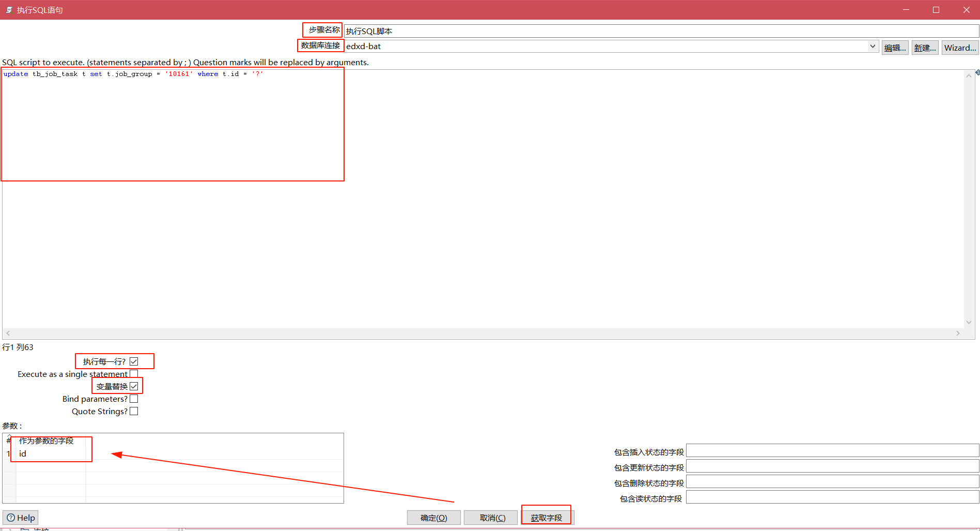980x531 pixels.
Task: Click the scroll up arrow of the SQL editor
Action: pyautogui.click(x=969, y=75)
